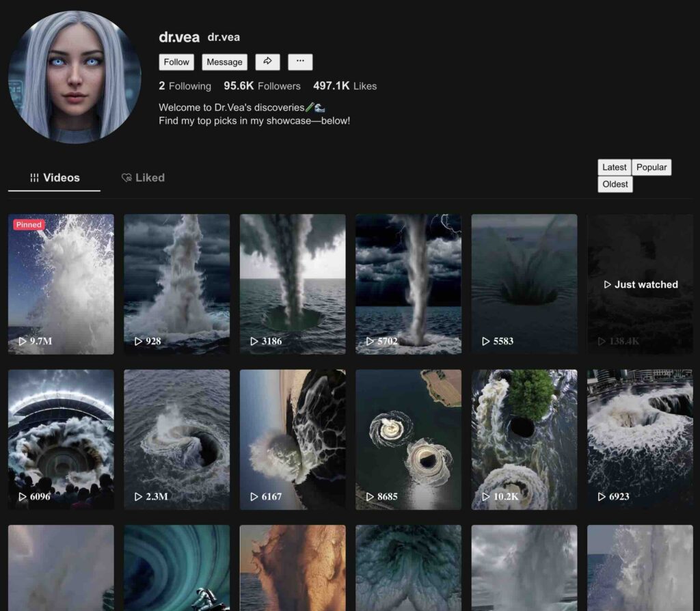Open the video with 928 views
Image resolution: width=700 pixels, height=611 pixels.
point(176,284)
